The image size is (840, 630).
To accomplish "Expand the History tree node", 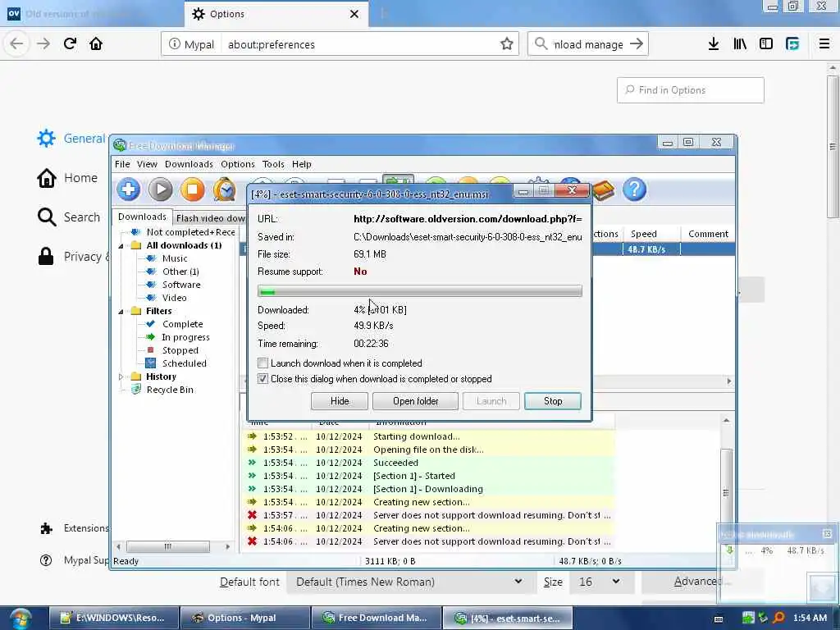I will click(x=121, y=377).
